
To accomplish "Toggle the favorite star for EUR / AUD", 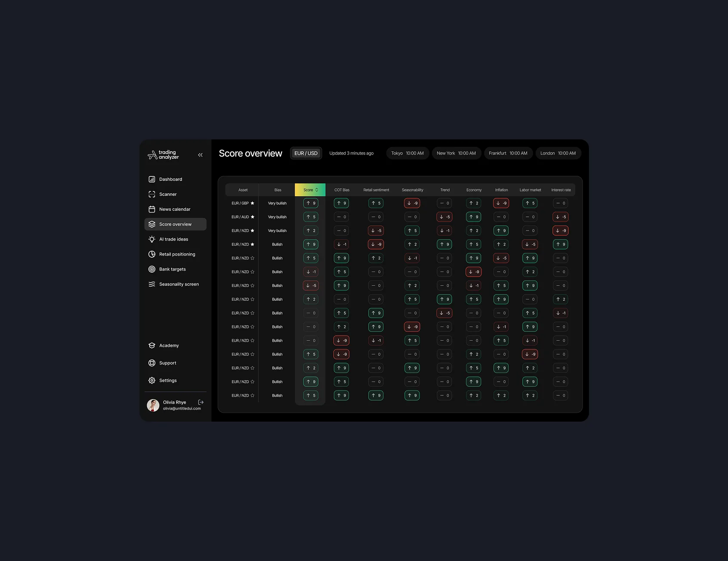I will [253, 217].
